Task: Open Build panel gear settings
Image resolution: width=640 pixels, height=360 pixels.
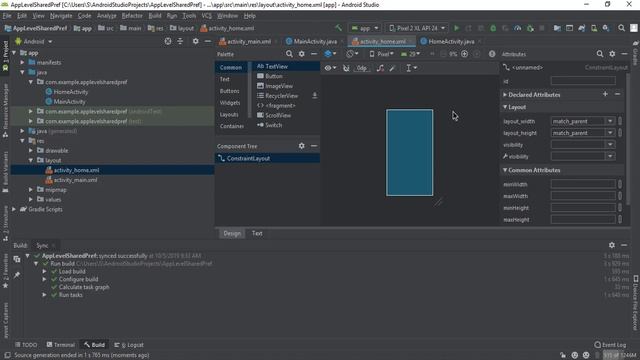Action: pyautogui.click(x=612, y=245)
